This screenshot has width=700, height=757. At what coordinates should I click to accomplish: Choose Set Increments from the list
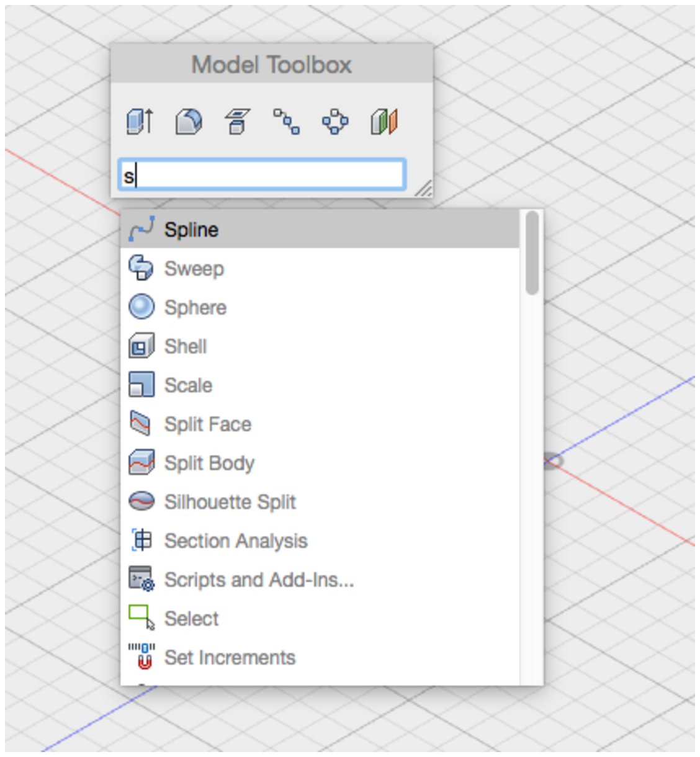tap(320, 656)
